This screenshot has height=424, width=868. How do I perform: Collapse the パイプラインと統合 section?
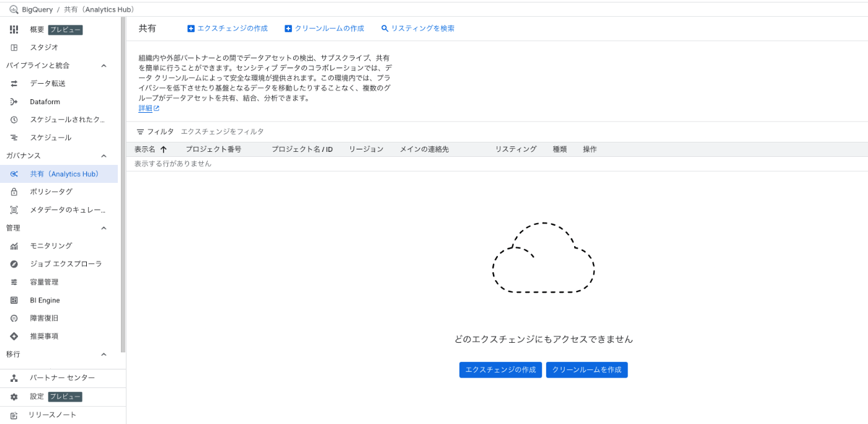[x=104, y=66]
